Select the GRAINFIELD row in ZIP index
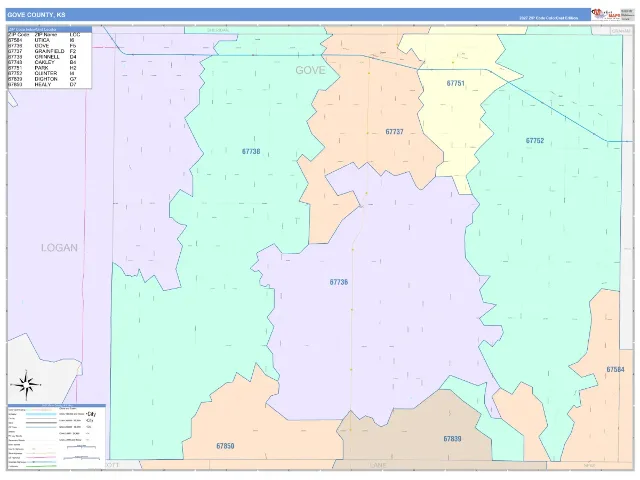 pos(49,51)
